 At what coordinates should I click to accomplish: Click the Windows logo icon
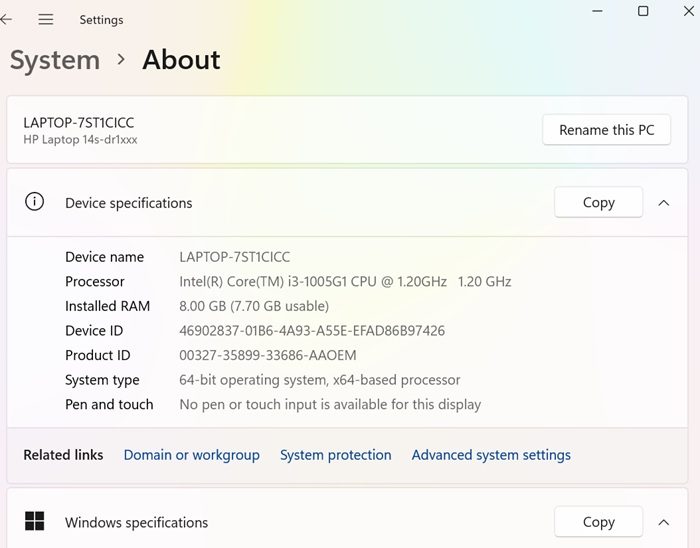pos(35,521)
